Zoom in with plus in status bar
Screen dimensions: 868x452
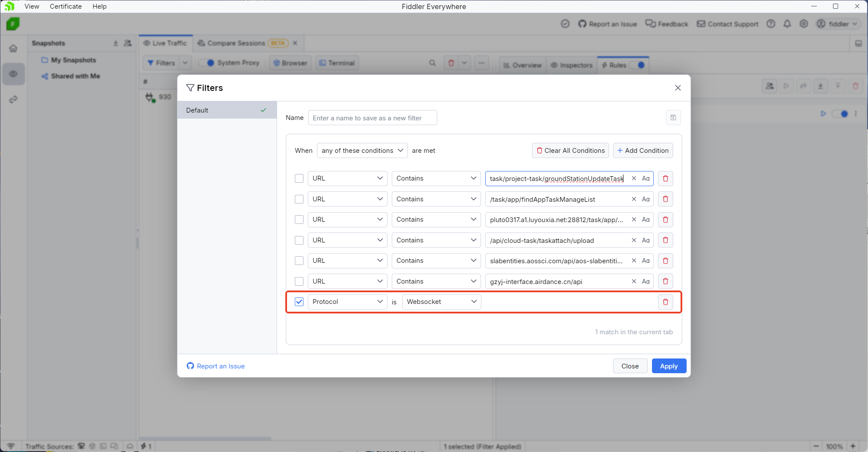pyautogui.click(x=853, y=446)
